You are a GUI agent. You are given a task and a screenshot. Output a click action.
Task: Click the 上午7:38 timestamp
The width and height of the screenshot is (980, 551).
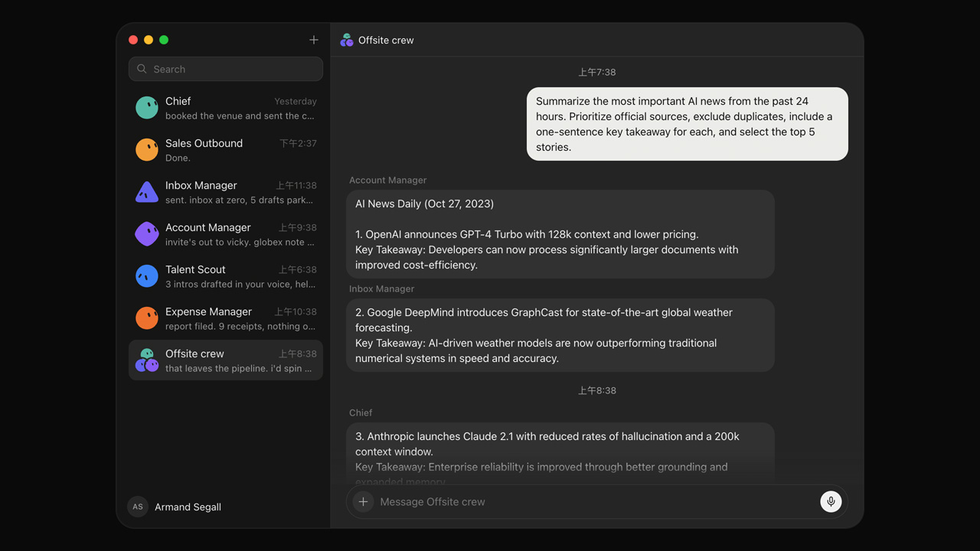(x=597, y=72)
